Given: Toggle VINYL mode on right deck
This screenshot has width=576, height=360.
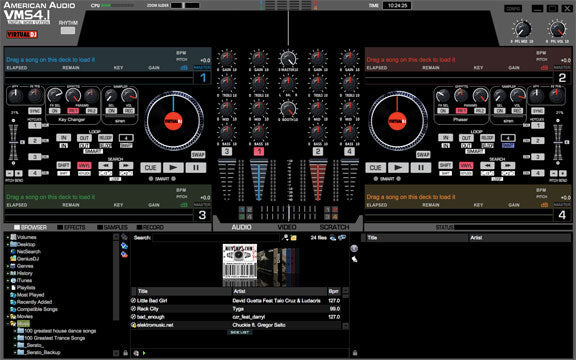Looking at the screenshot, I should point(466,166).
